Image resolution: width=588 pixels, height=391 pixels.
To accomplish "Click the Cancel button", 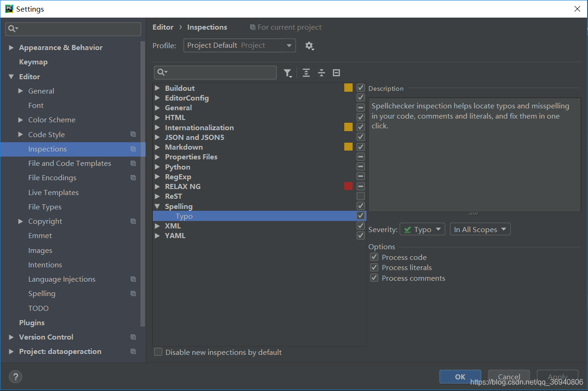I will click(x=509, y=377).
